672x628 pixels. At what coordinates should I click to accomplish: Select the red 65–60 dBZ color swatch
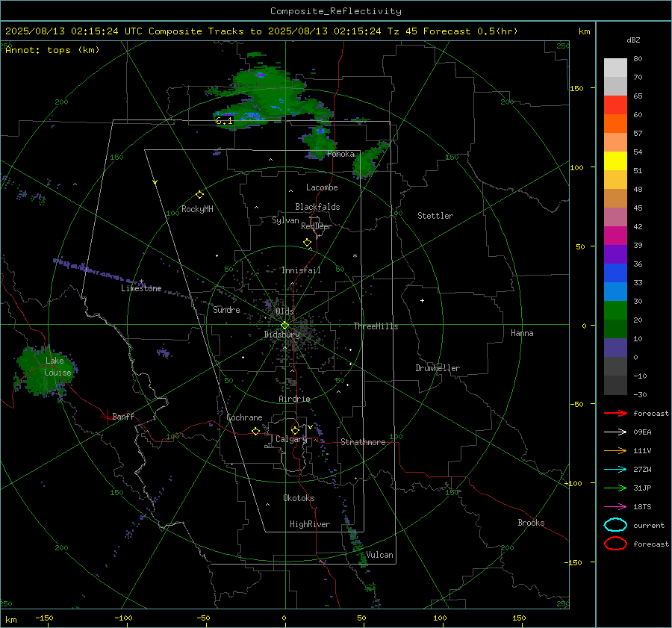(615, 105)
